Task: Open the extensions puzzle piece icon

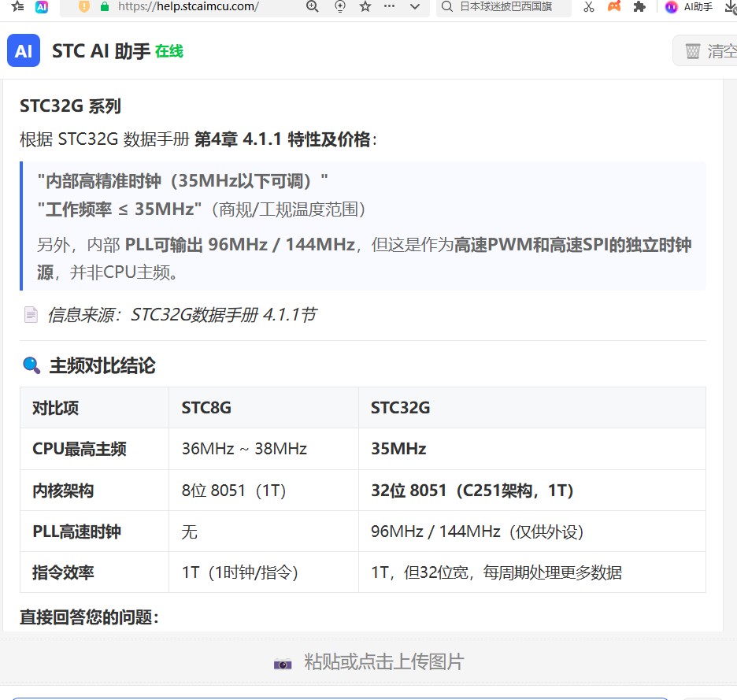Action: click(x=639, y=6)
